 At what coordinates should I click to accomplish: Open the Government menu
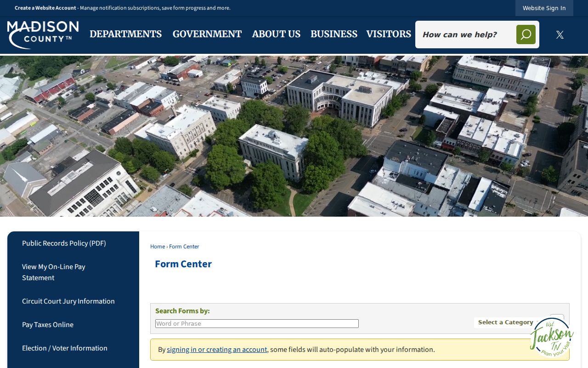(207, 34)
